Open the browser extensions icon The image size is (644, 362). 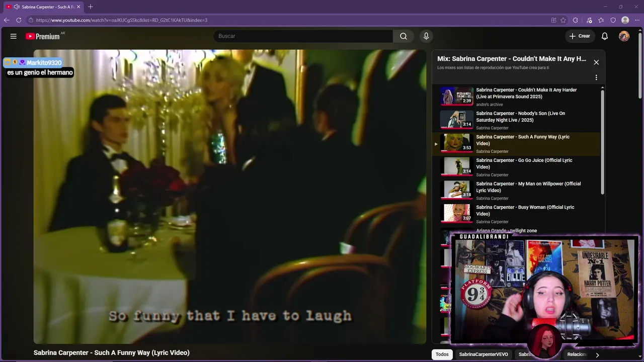(576, 20)
